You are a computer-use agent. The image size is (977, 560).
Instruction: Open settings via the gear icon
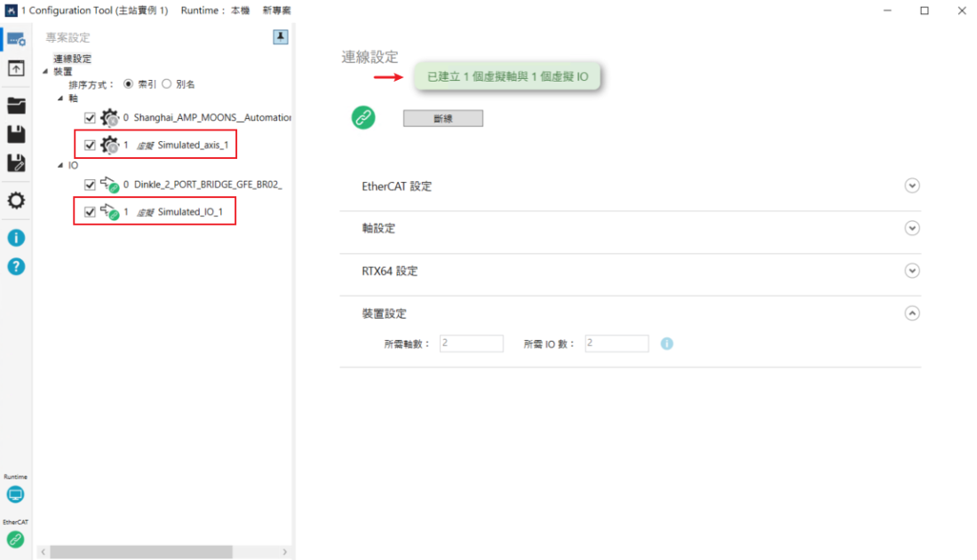[x=16, y=201]
